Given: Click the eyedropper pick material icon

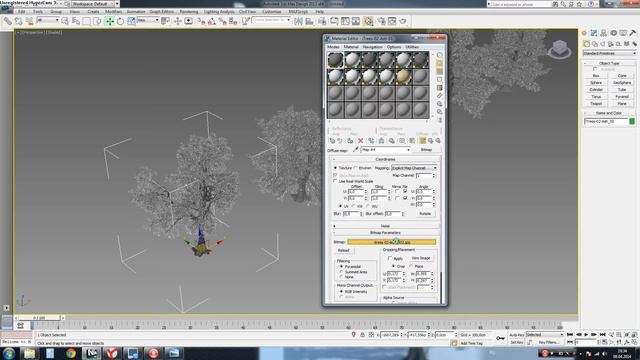Looking at the screenshot, I should (x=356, y=150).
